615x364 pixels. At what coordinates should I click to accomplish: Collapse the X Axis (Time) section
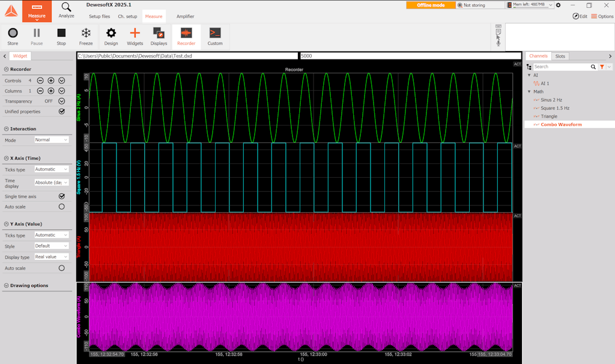(x=6, y=158)
